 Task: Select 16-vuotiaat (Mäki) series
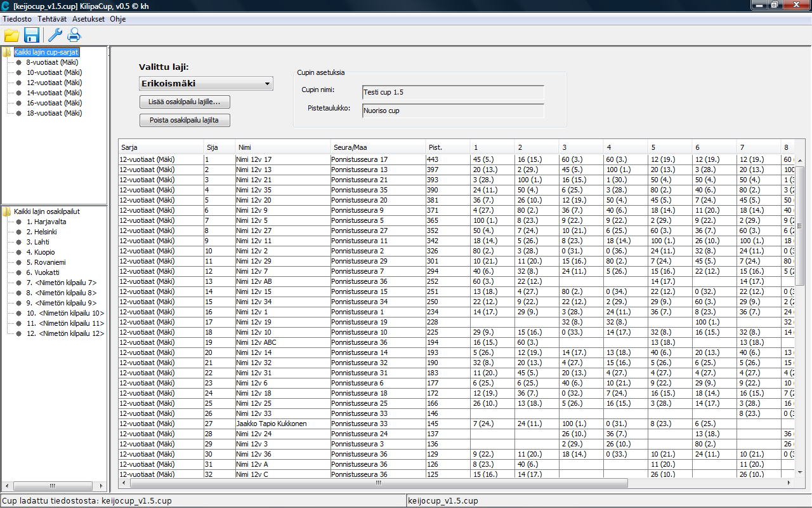point(54,103)
